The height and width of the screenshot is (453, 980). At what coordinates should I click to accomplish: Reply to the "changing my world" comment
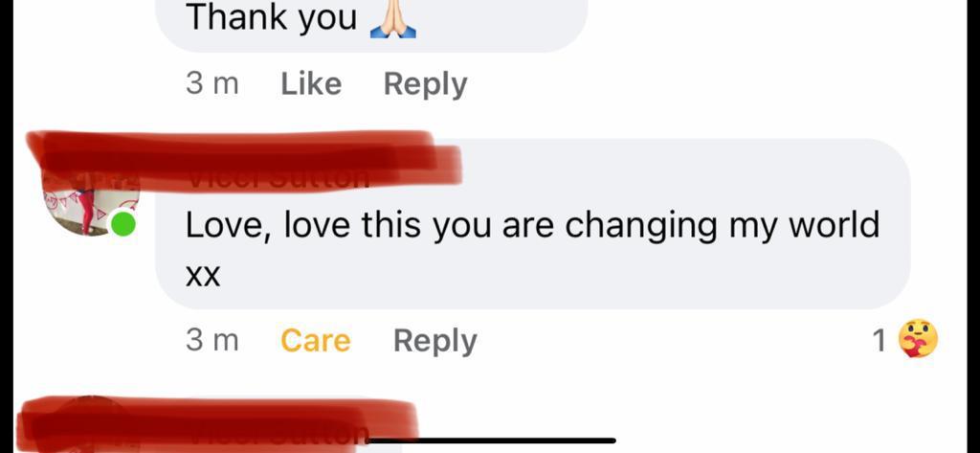coord(435,342)
